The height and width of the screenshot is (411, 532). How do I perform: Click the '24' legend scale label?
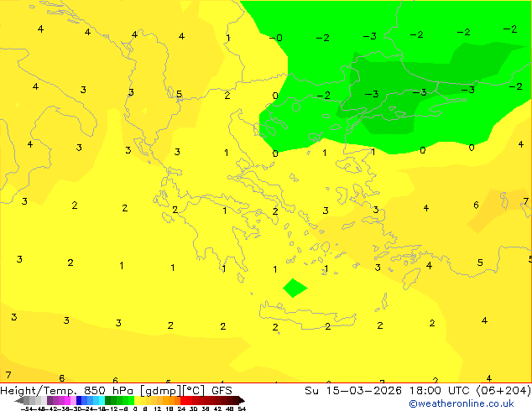182,408
